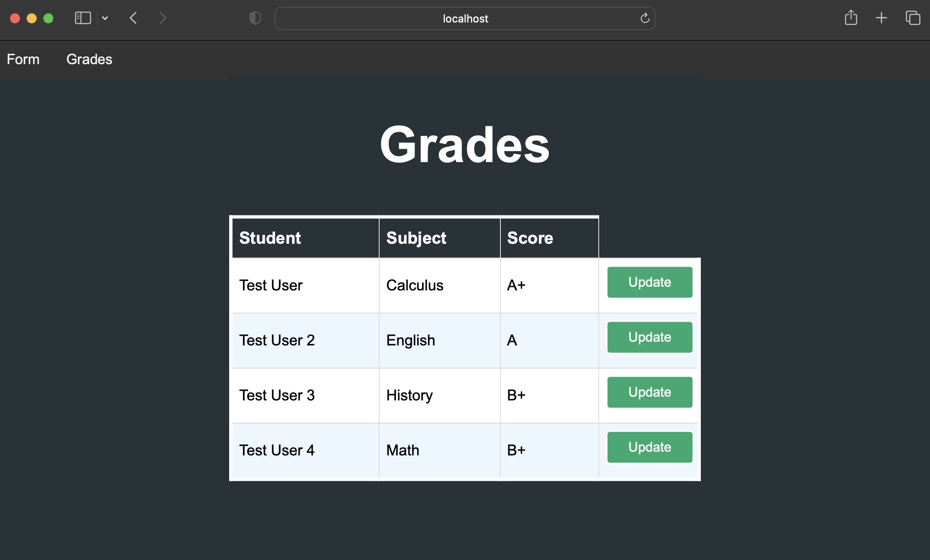Focus the localhost address bar
930x560 pixels.
(x=465, y=18)
